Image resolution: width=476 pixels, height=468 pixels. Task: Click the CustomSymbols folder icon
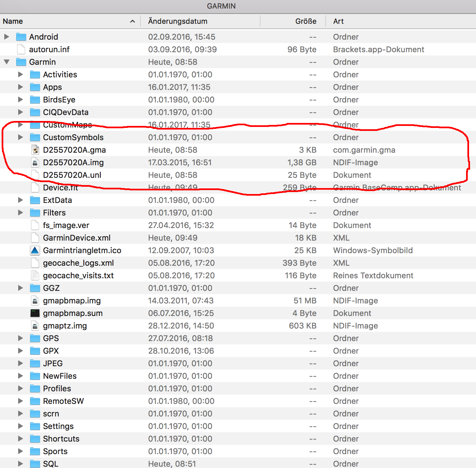35,137
